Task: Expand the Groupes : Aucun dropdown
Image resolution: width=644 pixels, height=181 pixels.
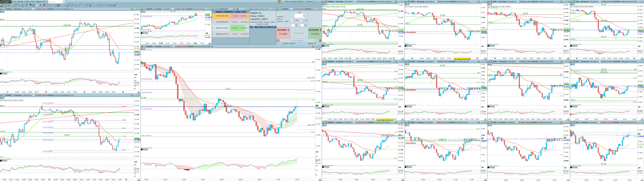Action: 259,9
